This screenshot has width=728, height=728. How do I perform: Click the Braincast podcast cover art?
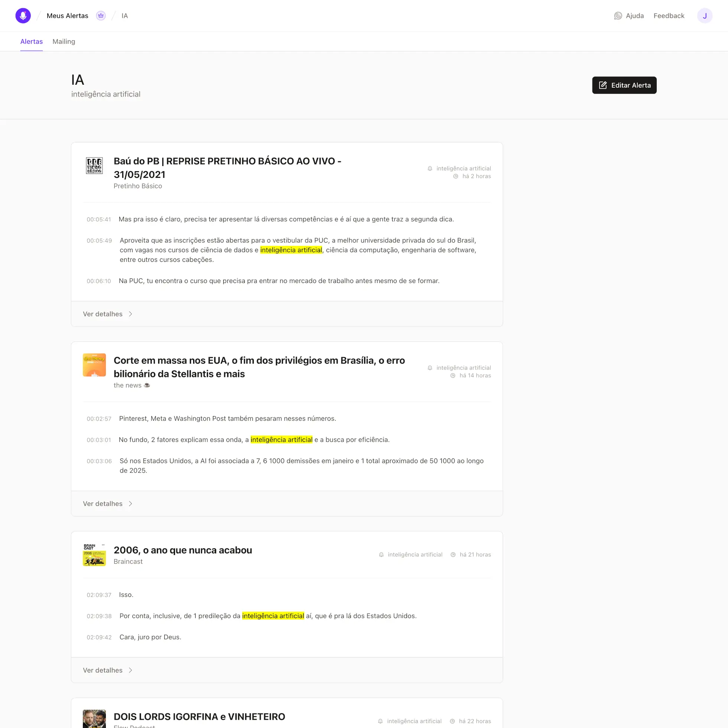pyautogui.click(x=94, y=555)
